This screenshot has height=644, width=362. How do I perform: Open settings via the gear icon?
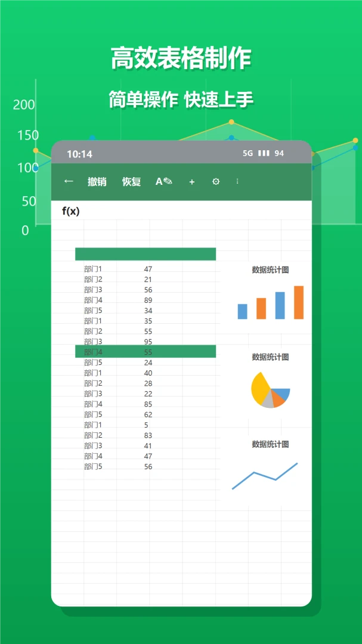216,181
